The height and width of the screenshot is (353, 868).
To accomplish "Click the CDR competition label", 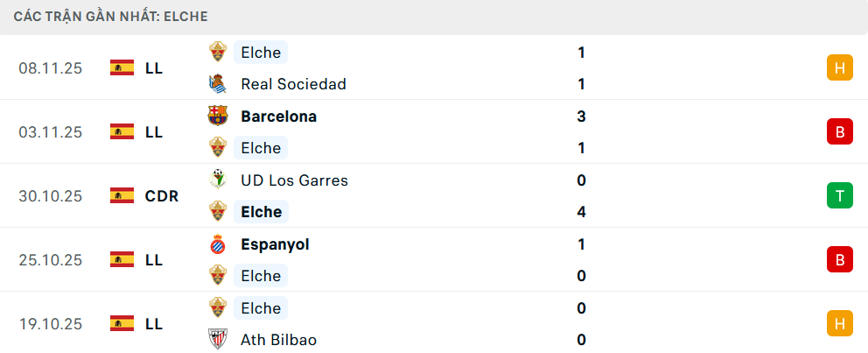I will point(162,195).
